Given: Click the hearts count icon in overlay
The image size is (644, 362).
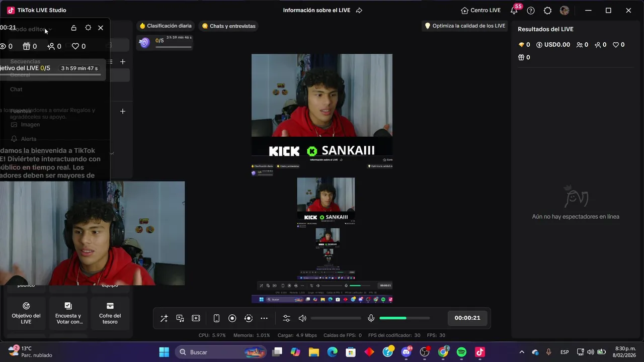Looking at the screenshot, I should [78, 46].
